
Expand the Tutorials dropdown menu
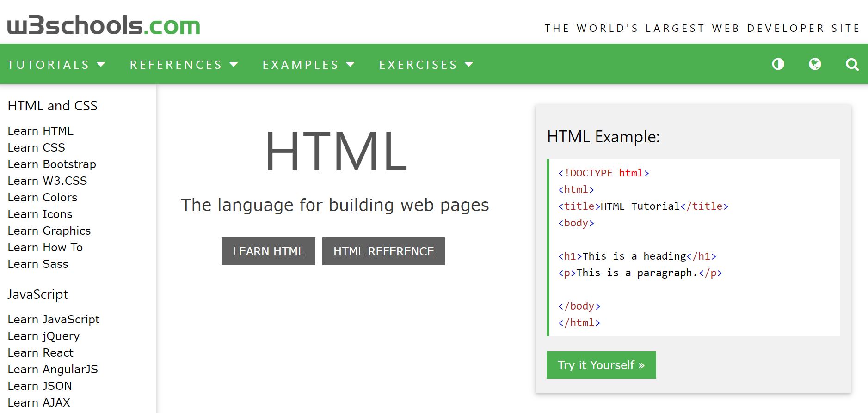pos(56,65)
